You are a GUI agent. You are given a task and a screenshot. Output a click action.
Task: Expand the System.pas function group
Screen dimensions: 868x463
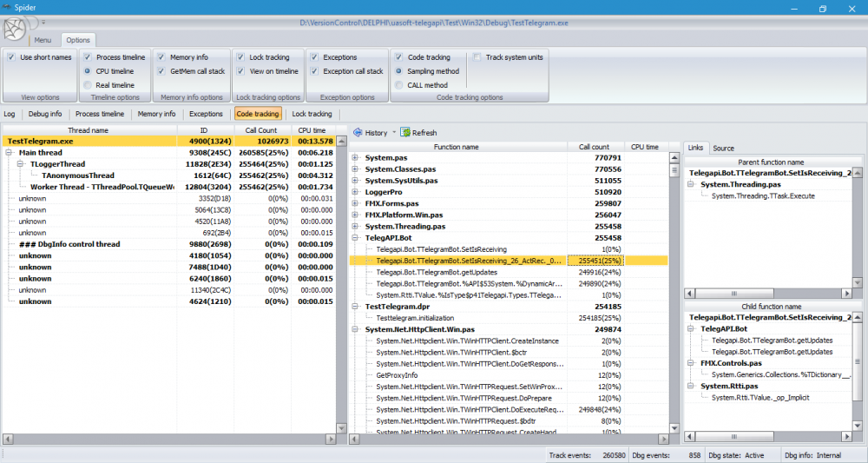[x=355, y=158]
